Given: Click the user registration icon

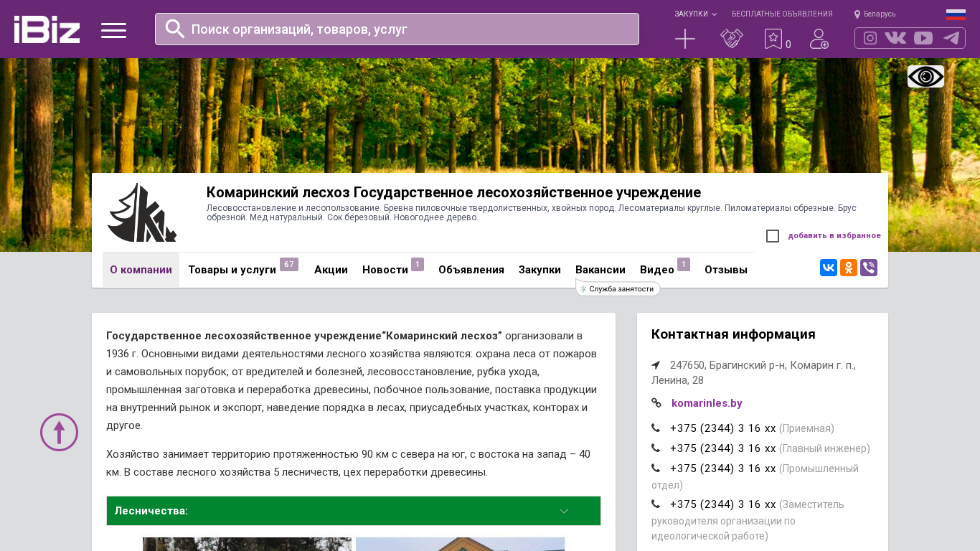Looking at the screenshot, I should [x=819, y=39].
